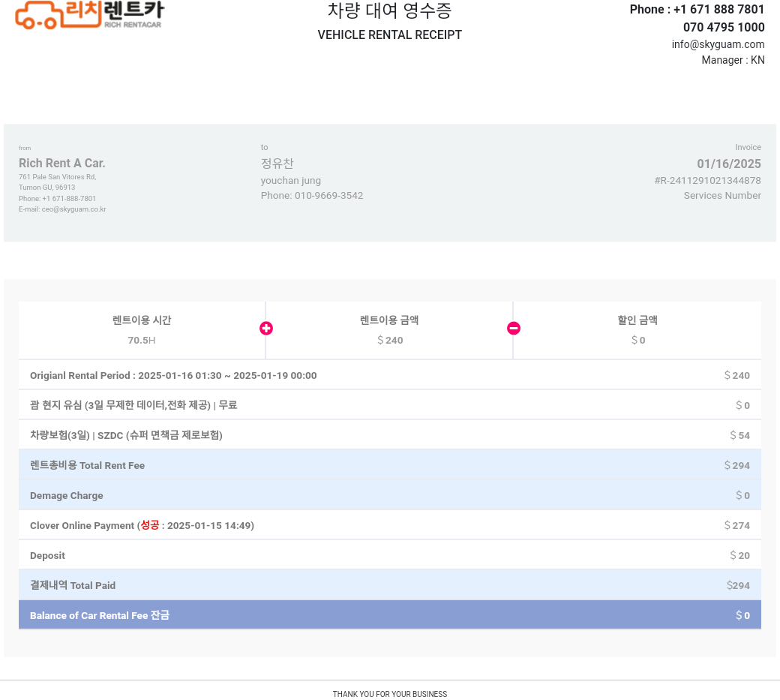The height and width of the screenshot is (700, 780).
Task: Click the 렌트이용 금액 label
Action: (x=389, y=320)
